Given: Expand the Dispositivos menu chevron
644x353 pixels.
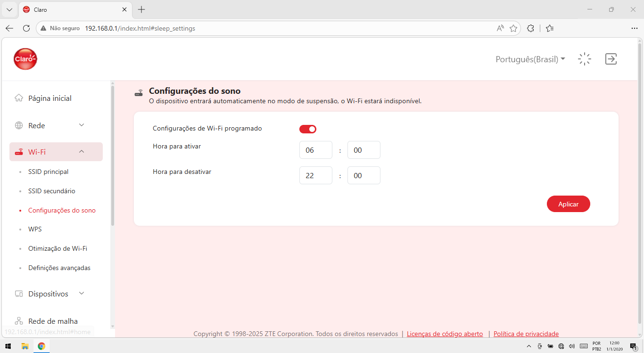Looking at the screenshot, I should (82, 293).
